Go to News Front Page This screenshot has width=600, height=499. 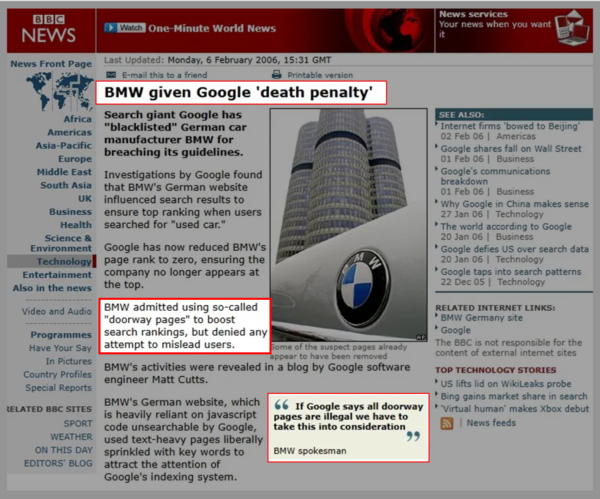tap(51, 64)
